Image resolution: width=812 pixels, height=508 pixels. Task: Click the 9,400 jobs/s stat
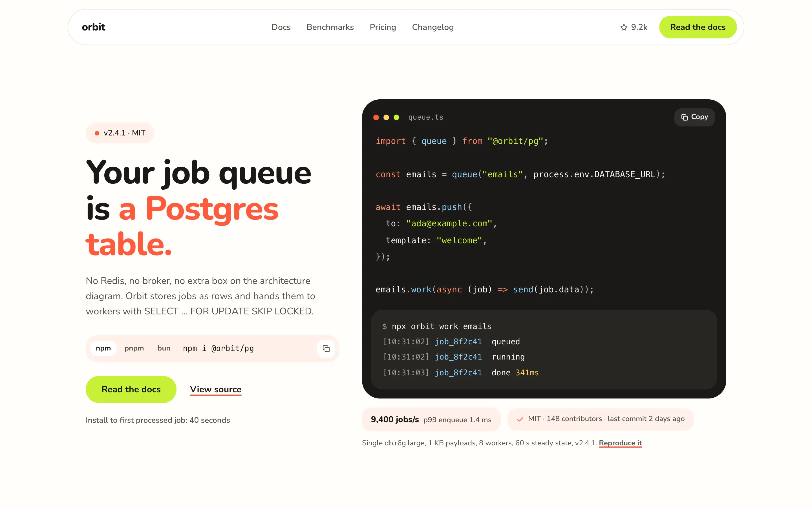click(395, 419)
